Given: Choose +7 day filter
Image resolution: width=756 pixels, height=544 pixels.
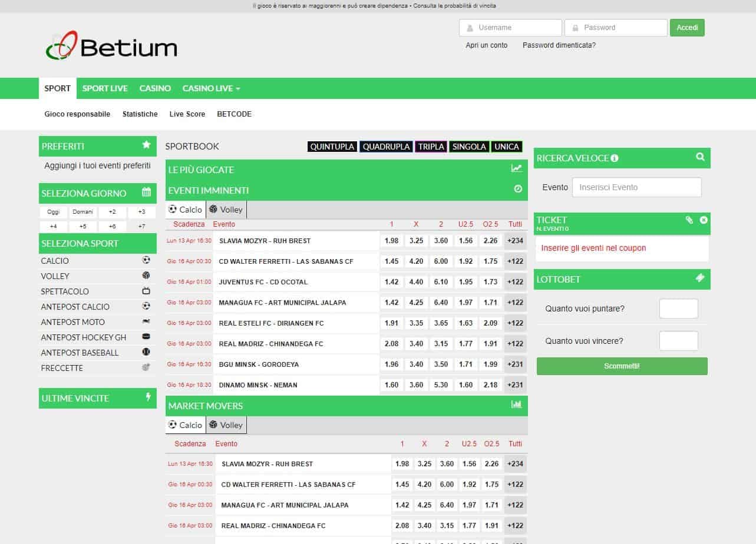Looking at the screenshot, I should 141,226.
